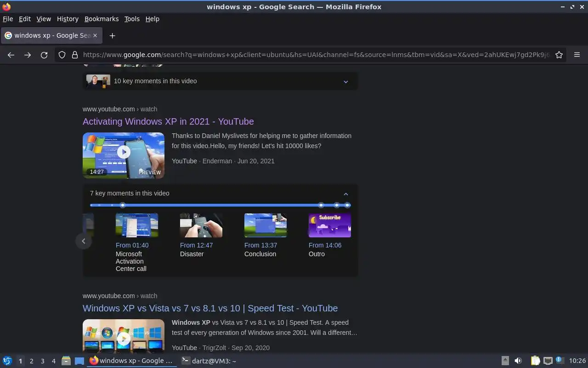Go back to the previous page
Screen dimensions: 588x368
click(11, 55)
